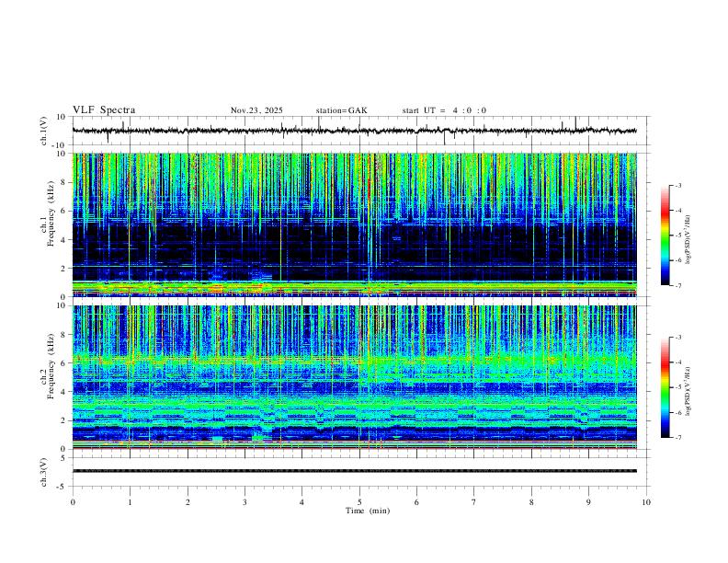Viewport: 728px width, 563px height.
Task: Click the time-axis tick label "7"
Action: point(474,502)
